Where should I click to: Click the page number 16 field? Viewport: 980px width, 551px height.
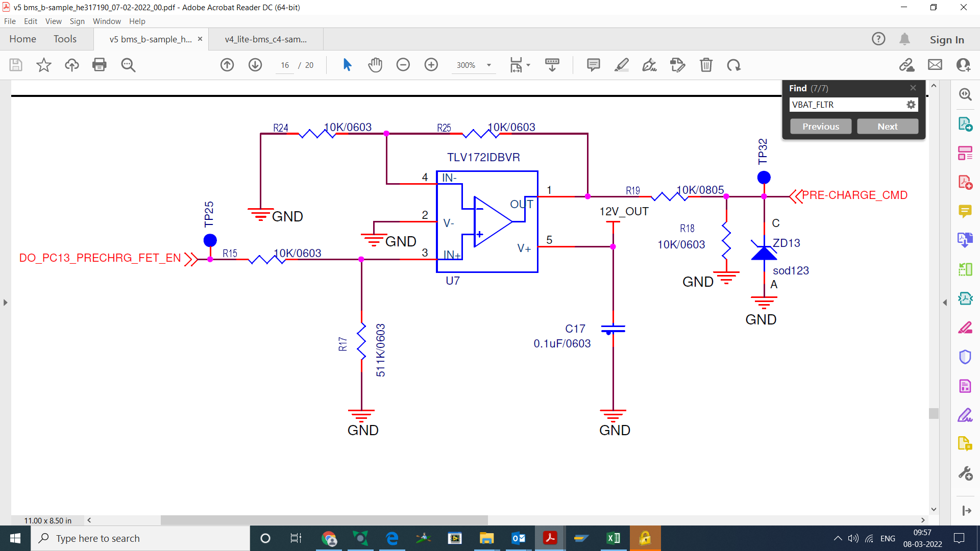[x=285, y=65]
